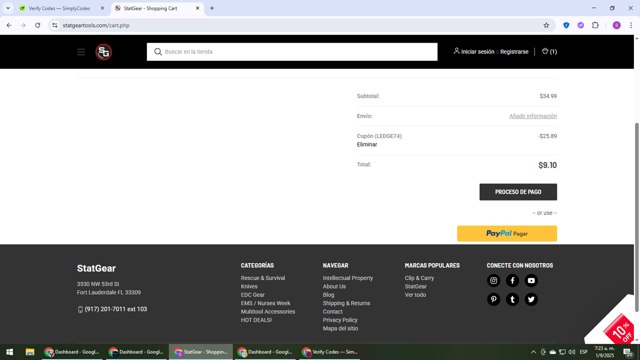Open Privacy Policy link
The width and height of the screenshot is (640, 360).
point(340,320)
